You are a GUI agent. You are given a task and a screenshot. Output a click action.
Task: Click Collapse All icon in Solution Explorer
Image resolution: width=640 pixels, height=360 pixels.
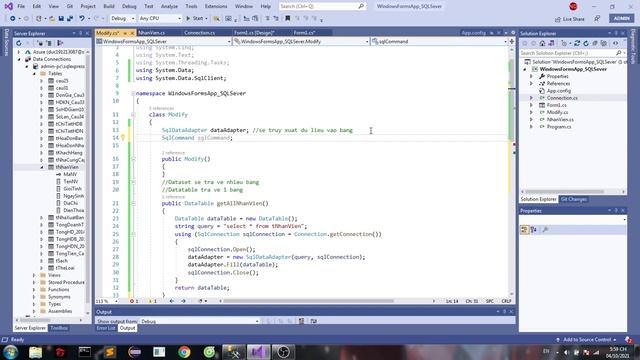pos(595,43)
